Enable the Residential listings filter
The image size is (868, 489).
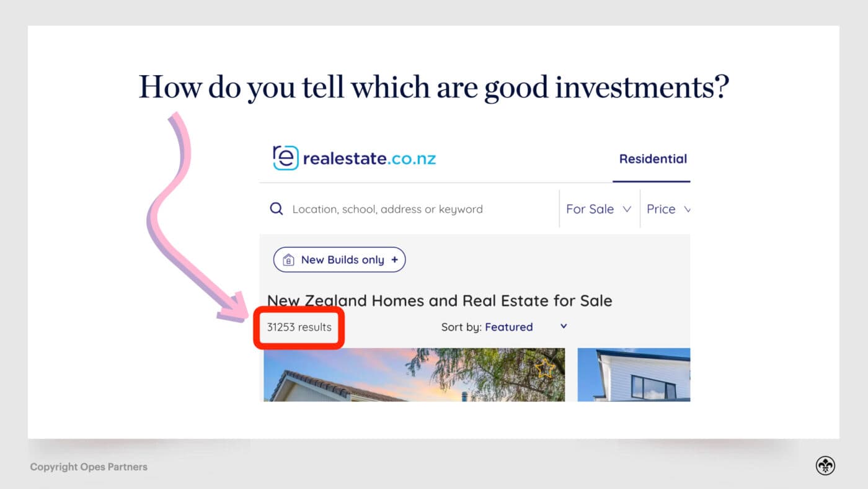click(x=652, y=159)
